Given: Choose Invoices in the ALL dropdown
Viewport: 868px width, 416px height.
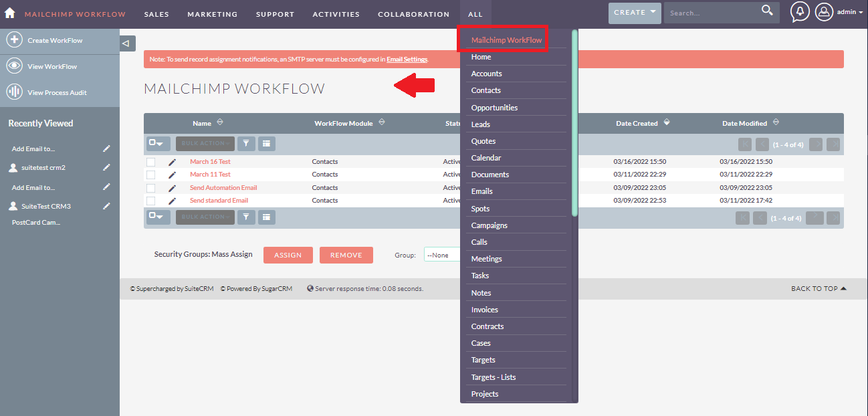Looking at the screenshot, I should (484, 310).
